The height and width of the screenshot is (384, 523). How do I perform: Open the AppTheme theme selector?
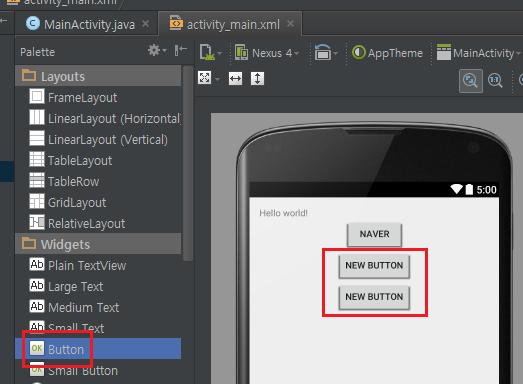(388, 53)
